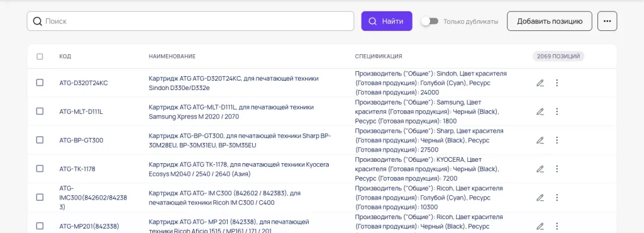Image resolution: width=644 pixels, height=233 pixels.
Task: Click the code ATG-IMC300(842602/842383)
Action: [93, 197]
